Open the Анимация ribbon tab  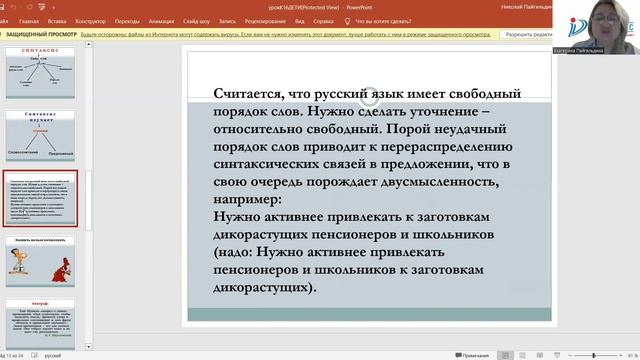[x=161, y=21]
